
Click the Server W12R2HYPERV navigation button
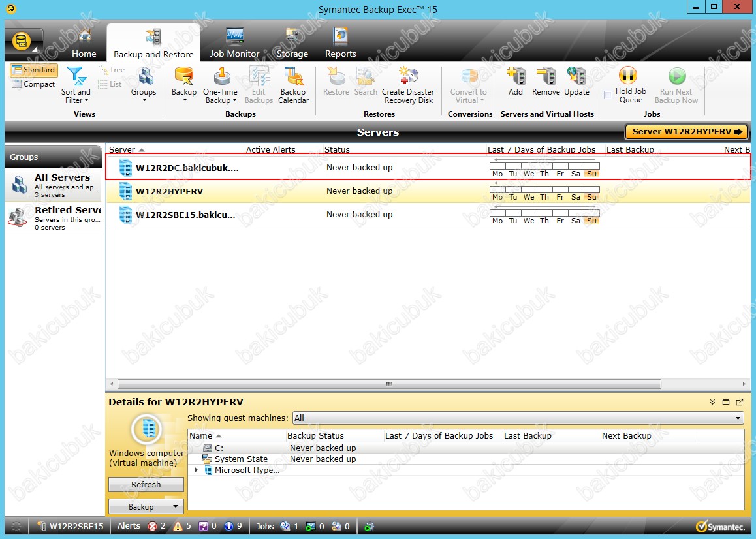(686, 132)
